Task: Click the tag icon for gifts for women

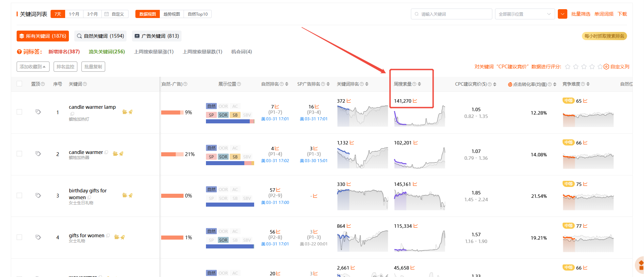Action: (x=38, y=237)
